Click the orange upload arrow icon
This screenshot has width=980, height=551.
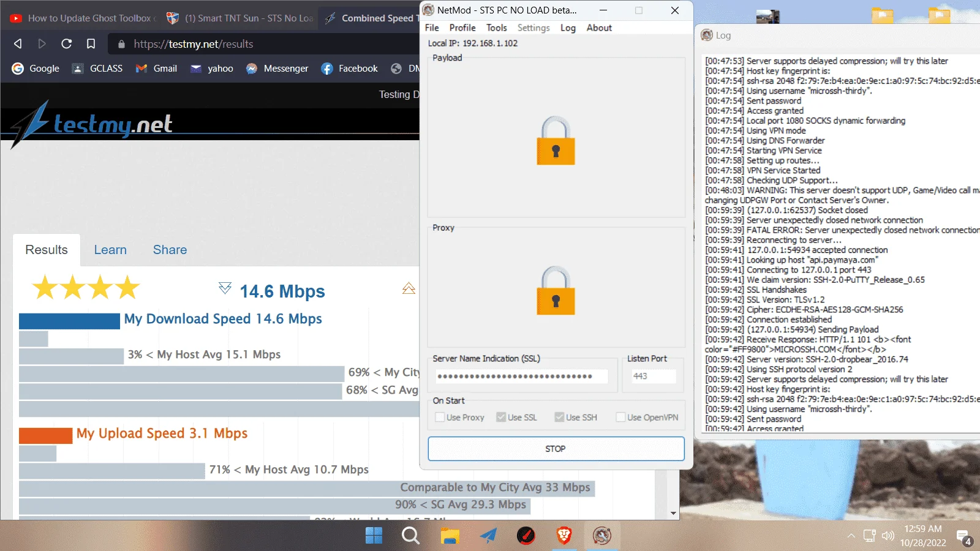pyautogui.click(x=409, y=288)
